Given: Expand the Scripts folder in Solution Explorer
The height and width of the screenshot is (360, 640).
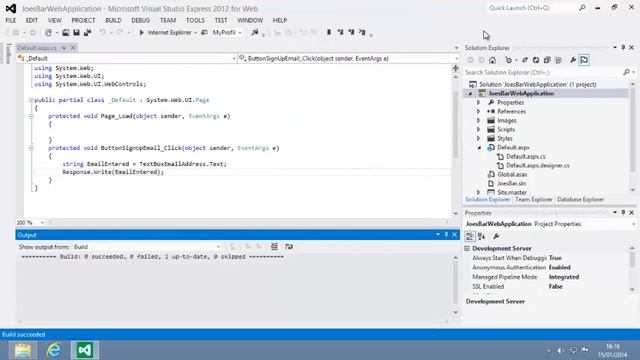Looking at the screenshot, I should click(479, 129).
